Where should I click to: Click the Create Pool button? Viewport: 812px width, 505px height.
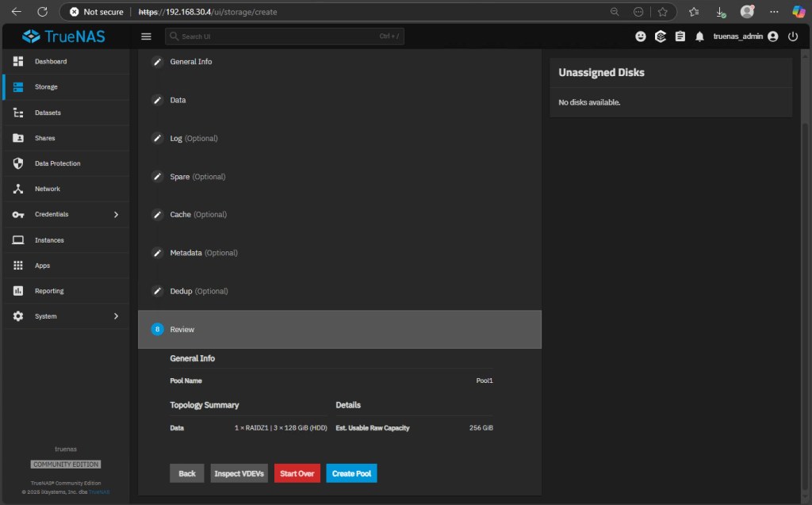click(x=351, y=473)
